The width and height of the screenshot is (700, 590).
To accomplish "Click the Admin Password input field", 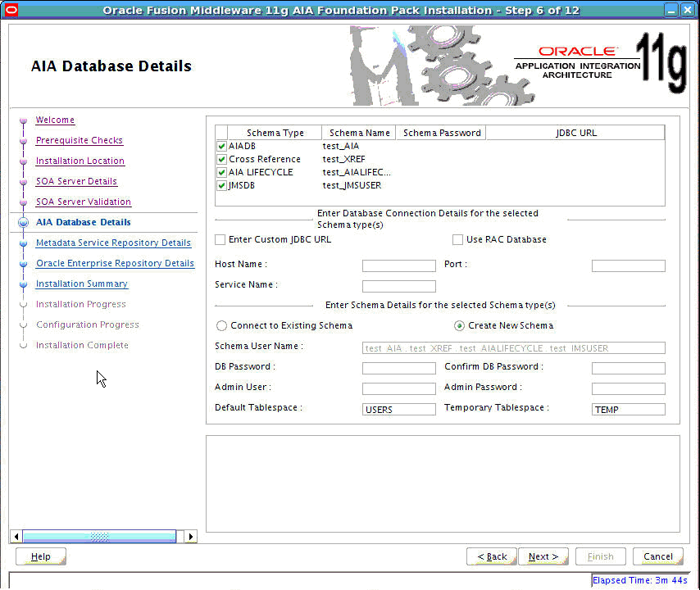I will click(x=629, y=388).
